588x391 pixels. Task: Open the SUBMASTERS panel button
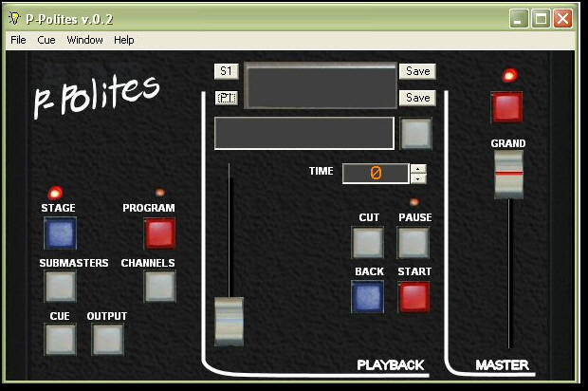tap(60, 287)
